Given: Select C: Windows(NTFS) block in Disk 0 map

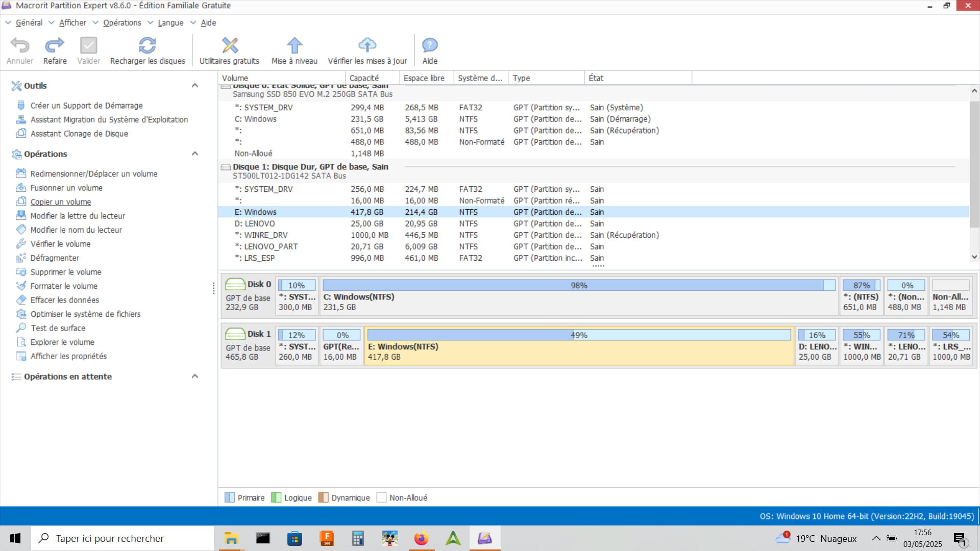Looking at the screenshot, I should pos(579,295).
